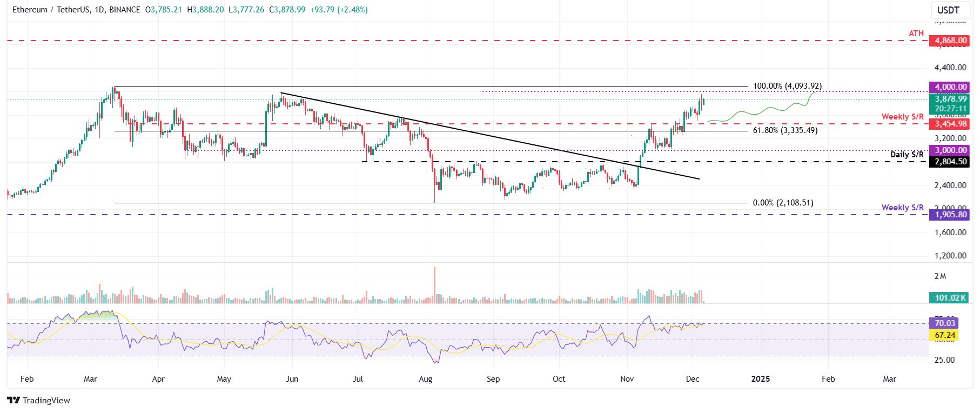The width and height of the screenshot is (980, 412).
Task: Select the high value H3,888.20
Action: tap(205, 10)
